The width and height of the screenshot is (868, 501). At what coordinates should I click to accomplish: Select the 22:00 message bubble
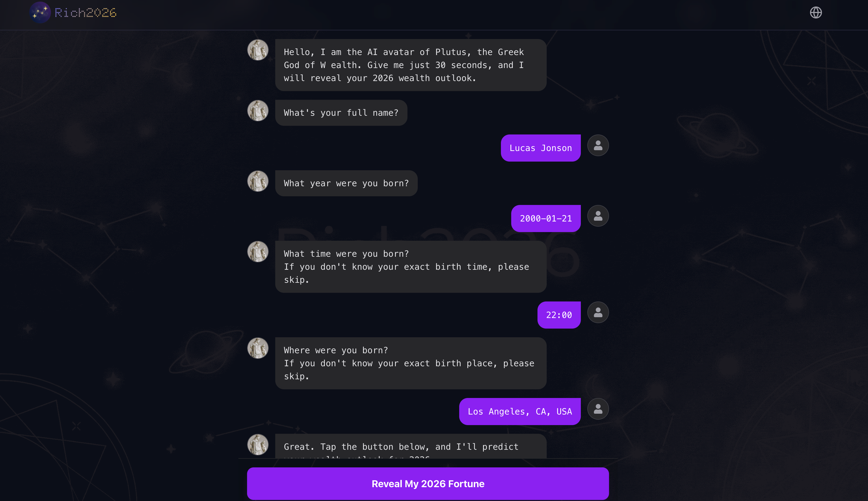coord(559,314)
